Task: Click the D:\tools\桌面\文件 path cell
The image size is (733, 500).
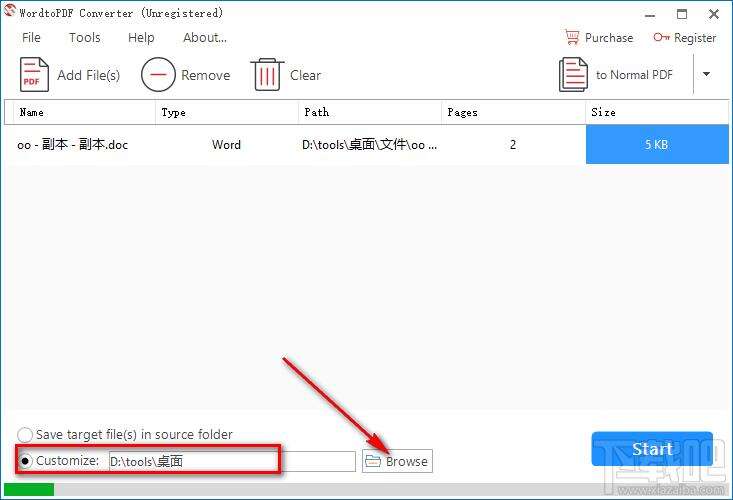Action: tap(369, 145)
